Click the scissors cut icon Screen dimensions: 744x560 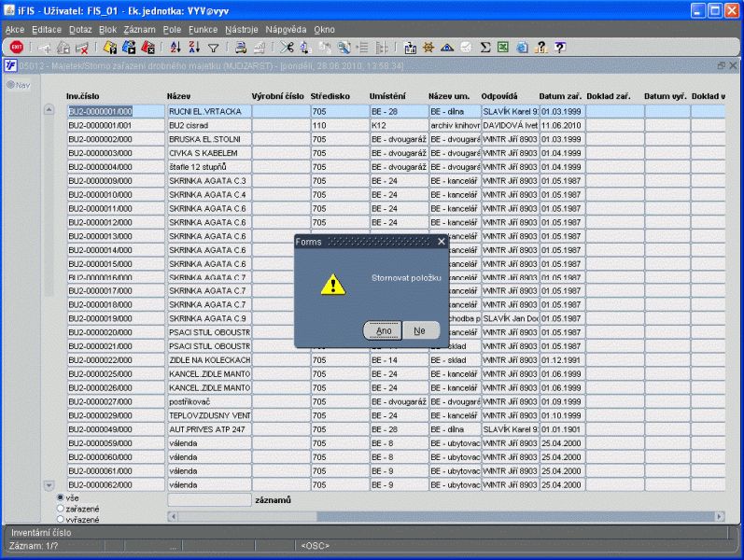point(287,47)
